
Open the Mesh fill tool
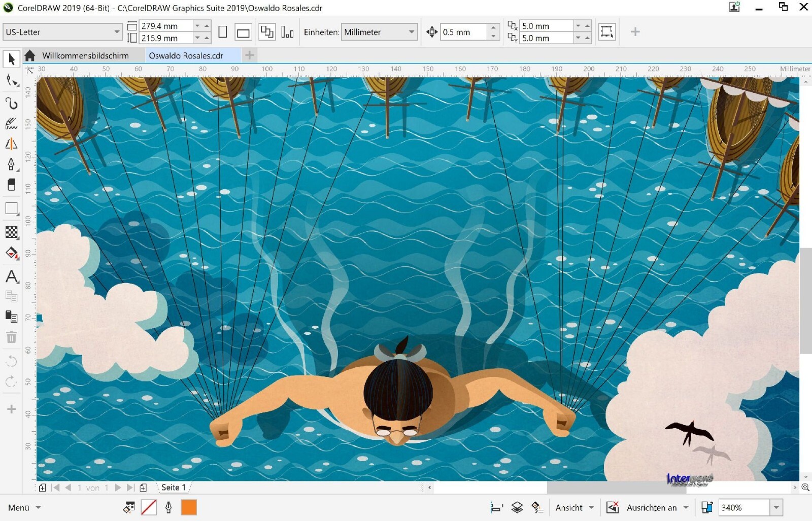tap(11, 232)
